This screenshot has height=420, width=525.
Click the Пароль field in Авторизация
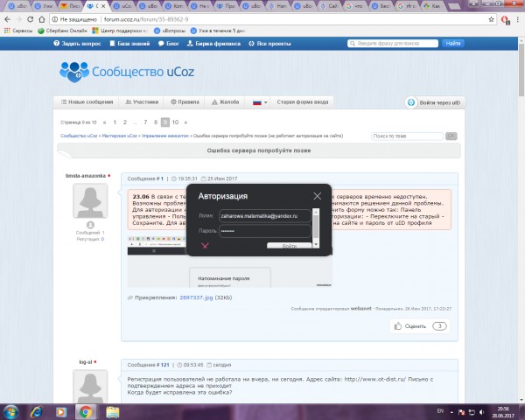264,231
